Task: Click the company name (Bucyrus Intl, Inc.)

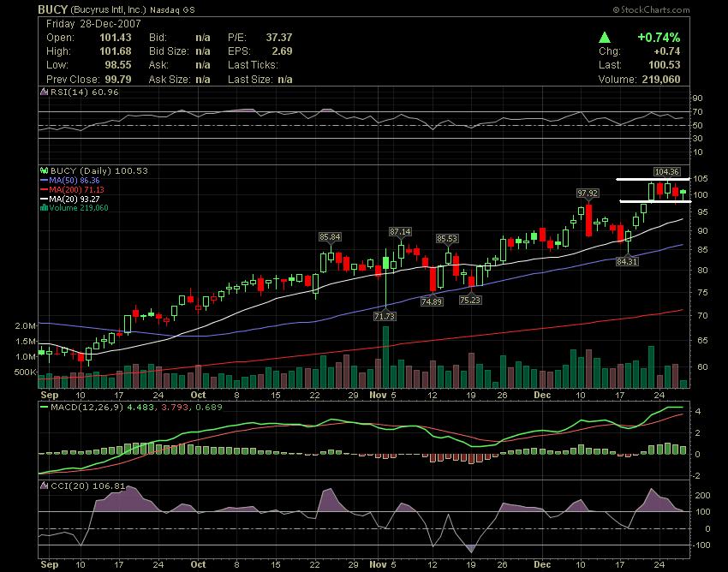Action: point(108,9)
